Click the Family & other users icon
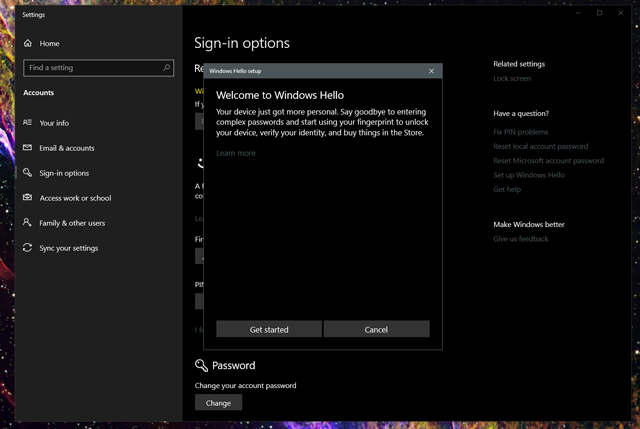 click(x=28, y=223)
